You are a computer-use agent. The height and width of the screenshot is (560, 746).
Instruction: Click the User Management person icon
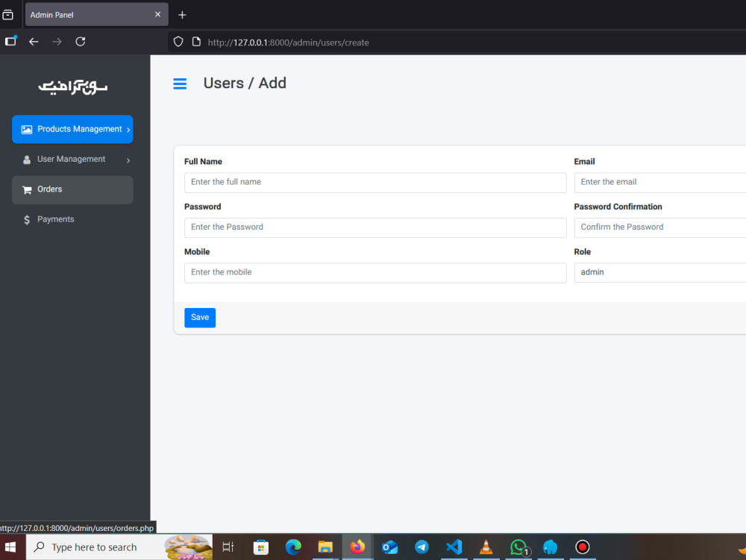(x=27, y=160)
